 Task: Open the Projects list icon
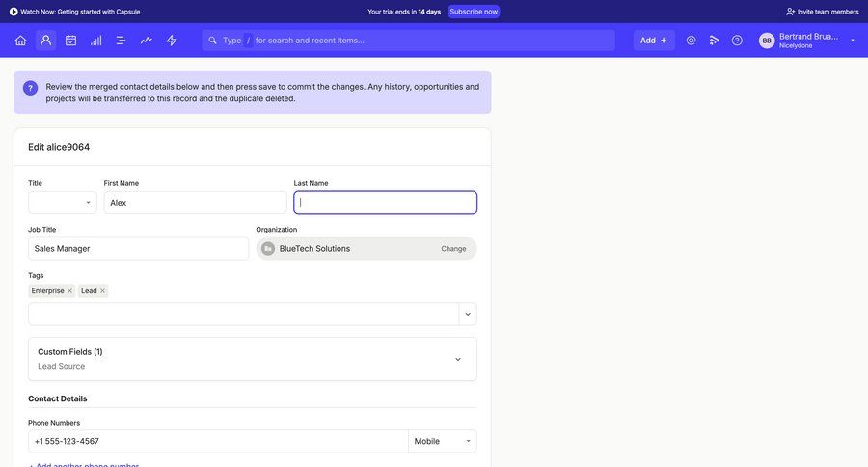tap(121, 41)
